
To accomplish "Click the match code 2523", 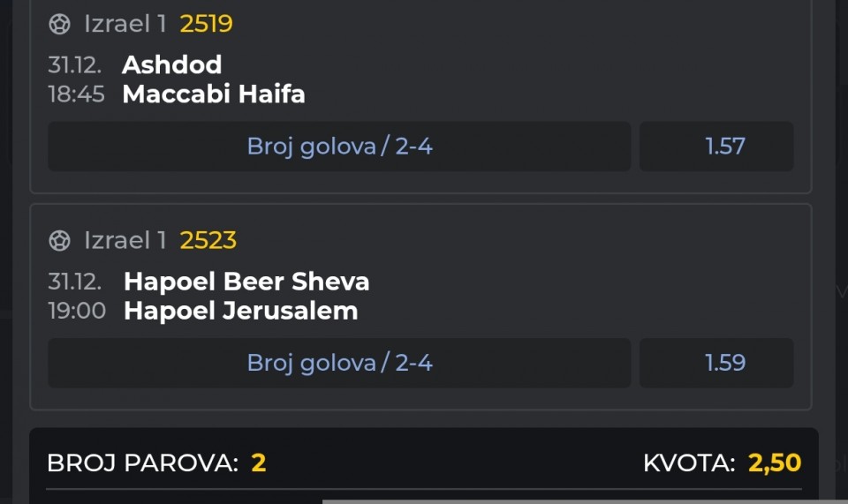I will (x=208, y=240).
